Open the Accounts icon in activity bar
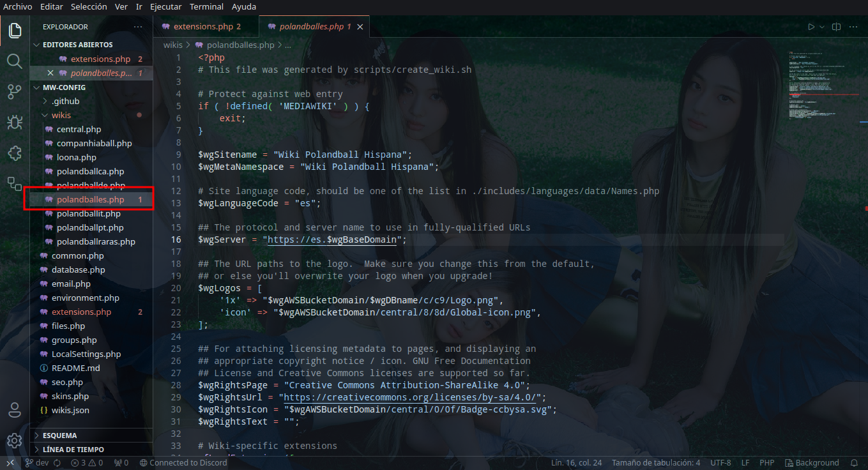The image size is (868, 470). coord(15,410)
